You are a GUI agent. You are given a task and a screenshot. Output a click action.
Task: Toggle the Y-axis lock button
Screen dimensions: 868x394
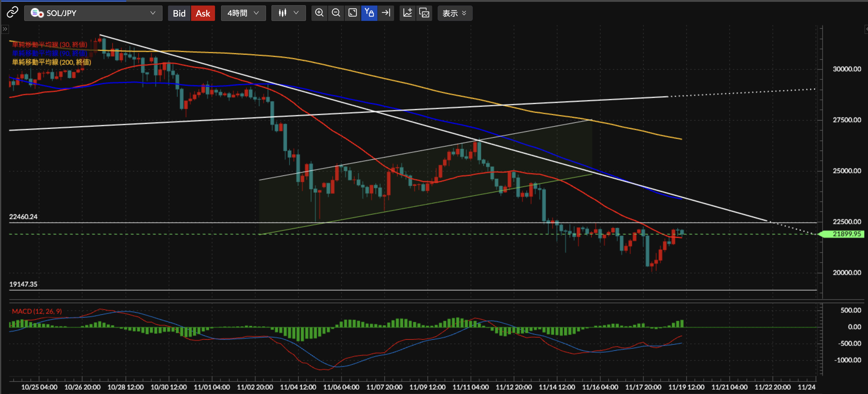pos(369,13)
